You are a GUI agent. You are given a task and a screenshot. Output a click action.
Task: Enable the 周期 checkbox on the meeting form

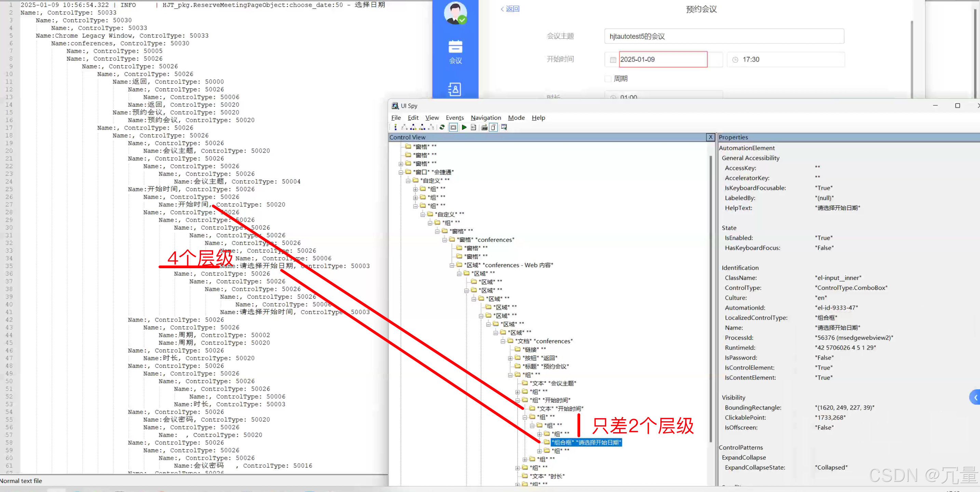click(x=608, y=78)
